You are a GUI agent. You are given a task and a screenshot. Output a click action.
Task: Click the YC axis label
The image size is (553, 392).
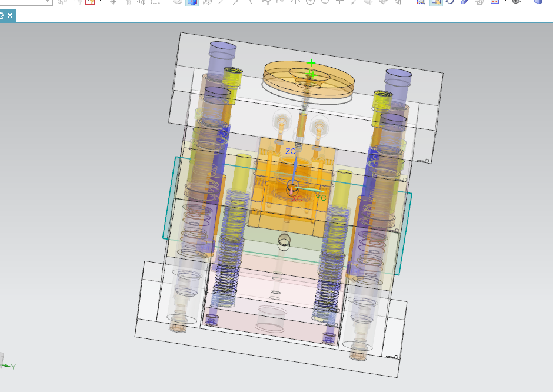321,198
